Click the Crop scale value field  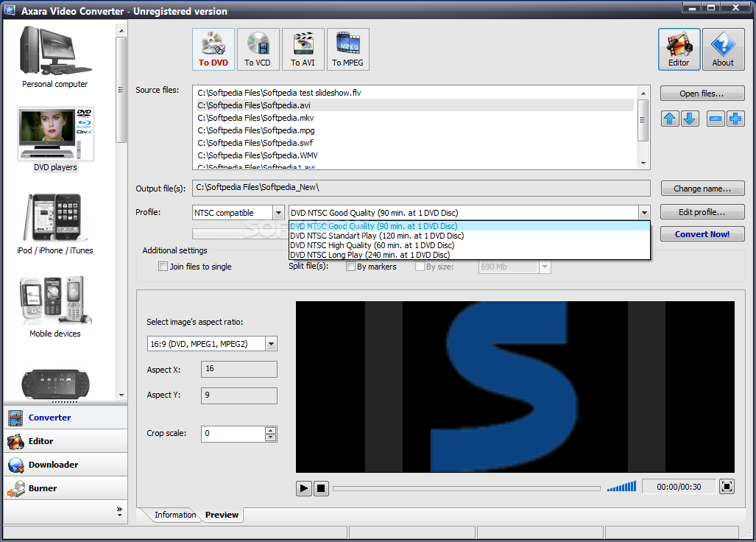pos(233,434)
